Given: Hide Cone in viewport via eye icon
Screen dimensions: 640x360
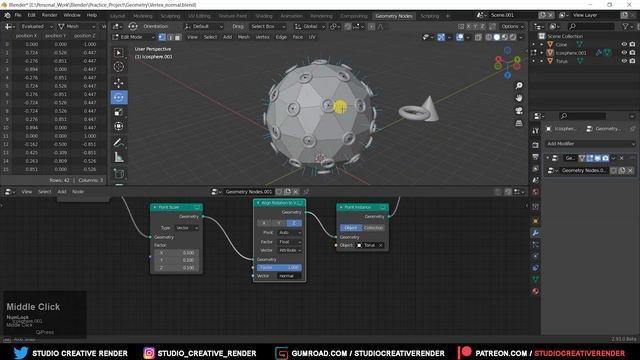Looking at the screenshot, I should point(624,44).
